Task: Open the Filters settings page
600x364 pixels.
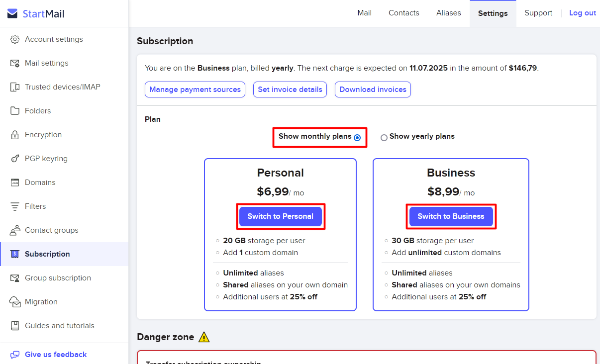Action: pos(64,206)
